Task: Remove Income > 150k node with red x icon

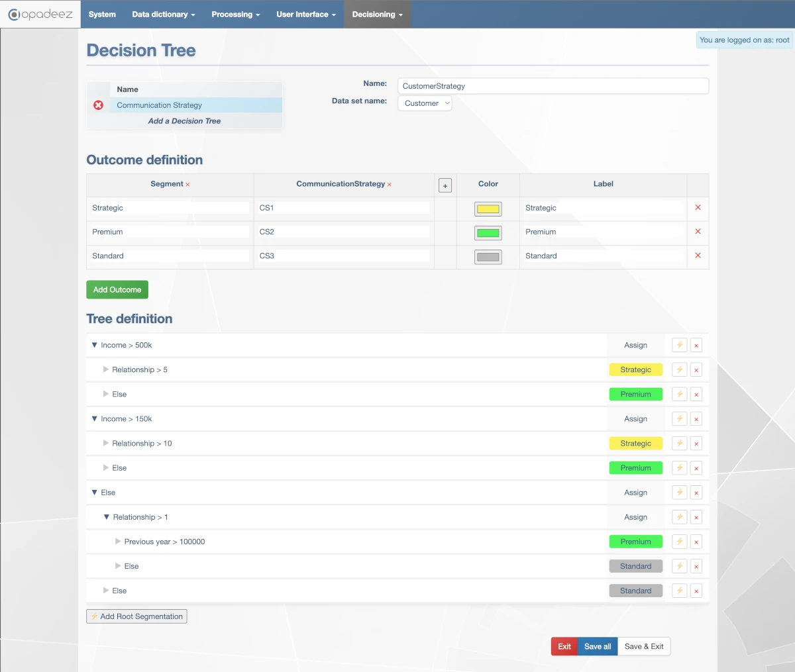Action: point(696,418)
